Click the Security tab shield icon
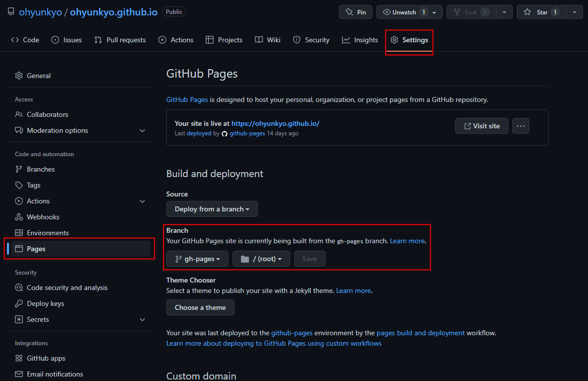This screenshot has width=588, height=381. [x=297, y=40]
